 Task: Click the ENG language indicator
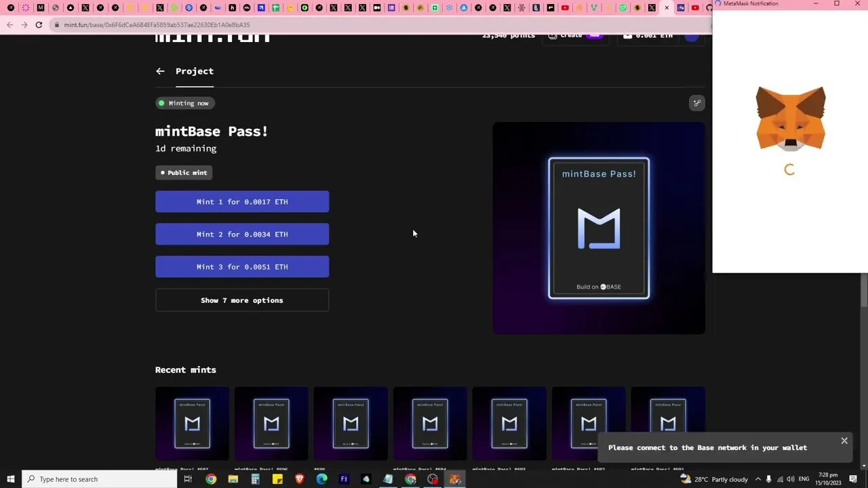804,479
